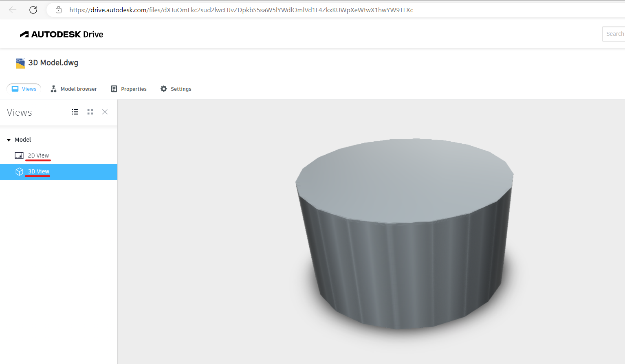Open the Properties tab
Image resolution: width=625 pixels, height=364 pixels.
tap(134, 89)
